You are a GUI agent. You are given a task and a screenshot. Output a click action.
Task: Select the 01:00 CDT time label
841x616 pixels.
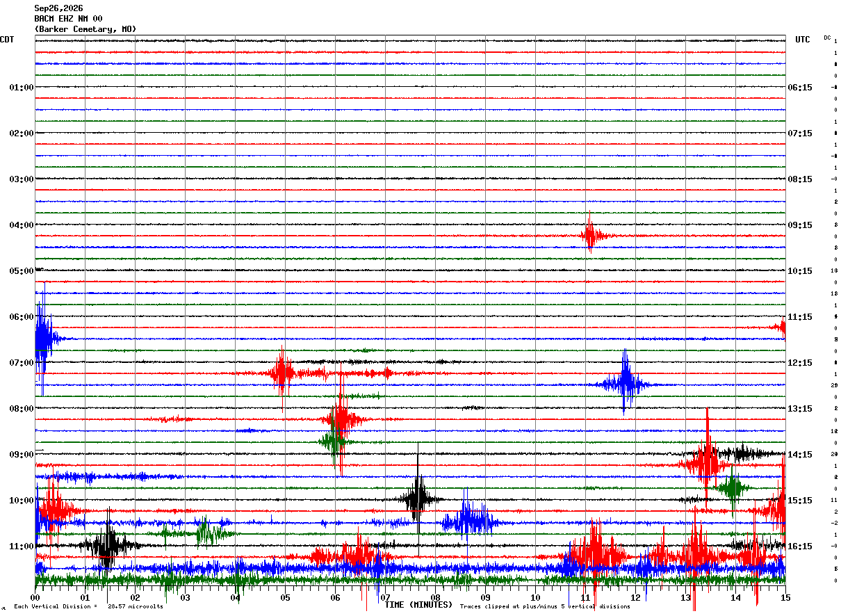[21, 88]
